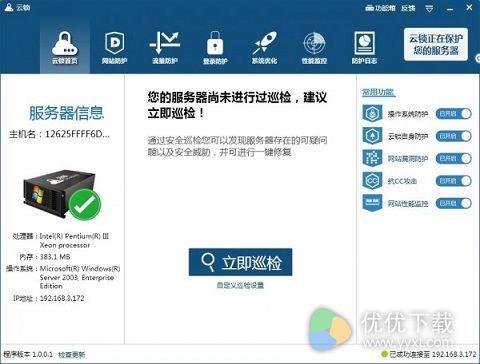Toggle 云锁自身防护 switch

click(453, 136)
